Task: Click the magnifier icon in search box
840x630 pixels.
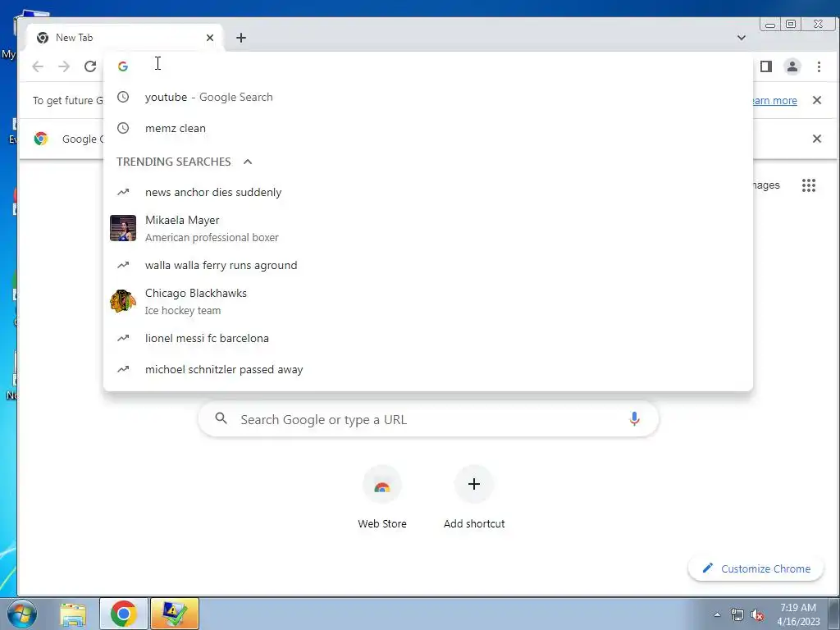Action: 221,418
